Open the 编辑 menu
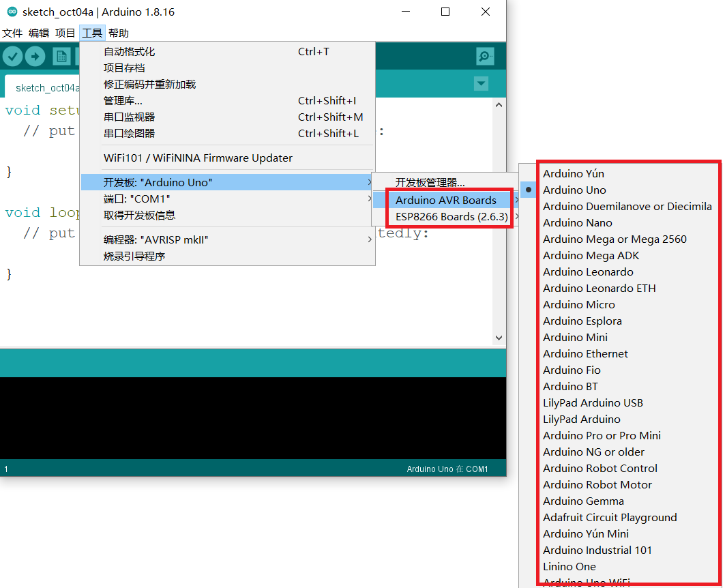The width and height of the screenshot is (725, 588). click(39, 33)
